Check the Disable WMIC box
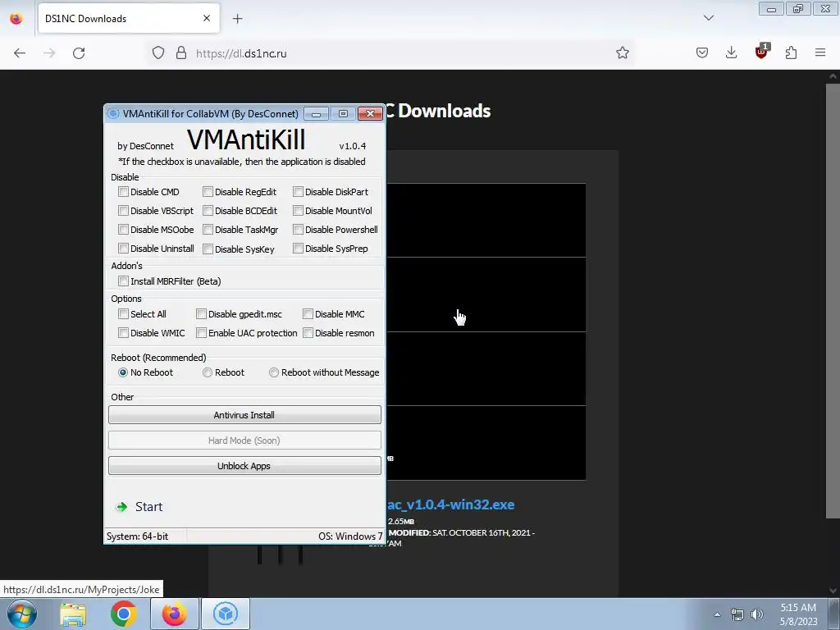The width and height of the screenshot is (840, 630). pyautogui.click(x=123, y=333)
